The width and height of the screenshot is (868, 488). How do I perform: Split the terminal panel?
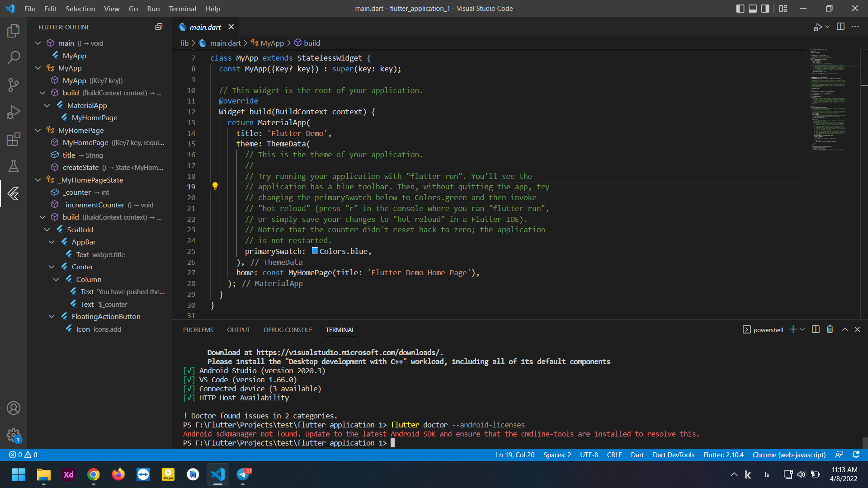coord(816,329)
